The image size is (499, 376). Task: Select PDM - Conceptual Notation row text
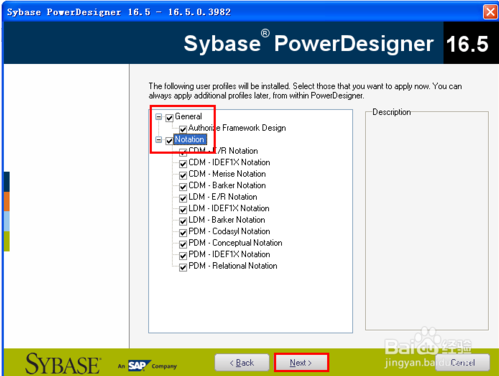point(236,243)
